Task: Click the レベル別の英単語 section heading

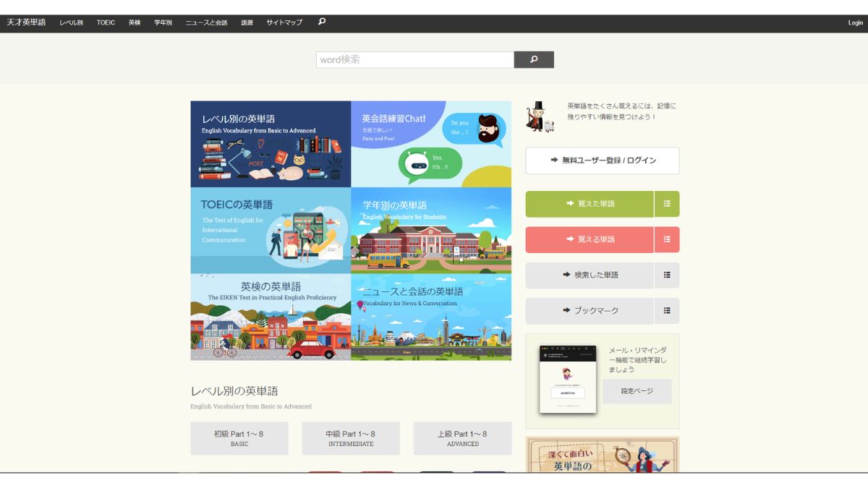Action: pyautogui.click(x=234, y=391)
